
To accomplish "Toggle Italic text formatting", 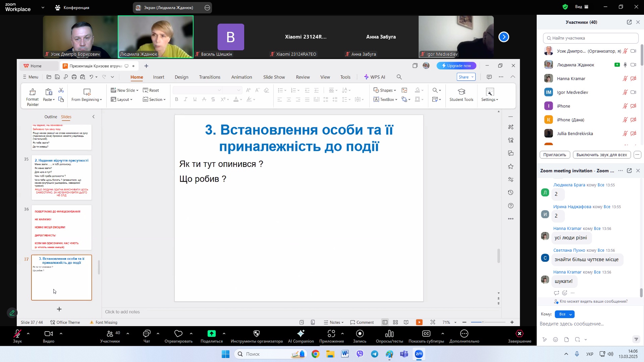I will click(x=185, y=100).
